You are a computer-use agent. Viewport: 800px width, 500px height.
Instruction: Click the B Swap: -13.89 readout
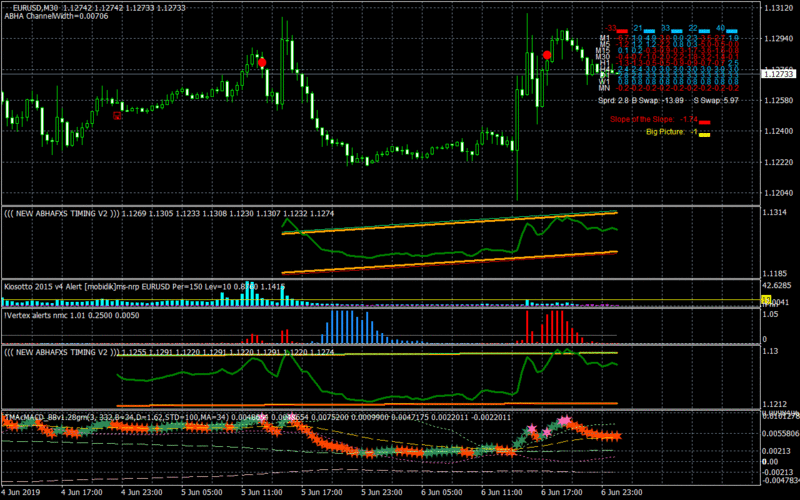tap(658, 101)
